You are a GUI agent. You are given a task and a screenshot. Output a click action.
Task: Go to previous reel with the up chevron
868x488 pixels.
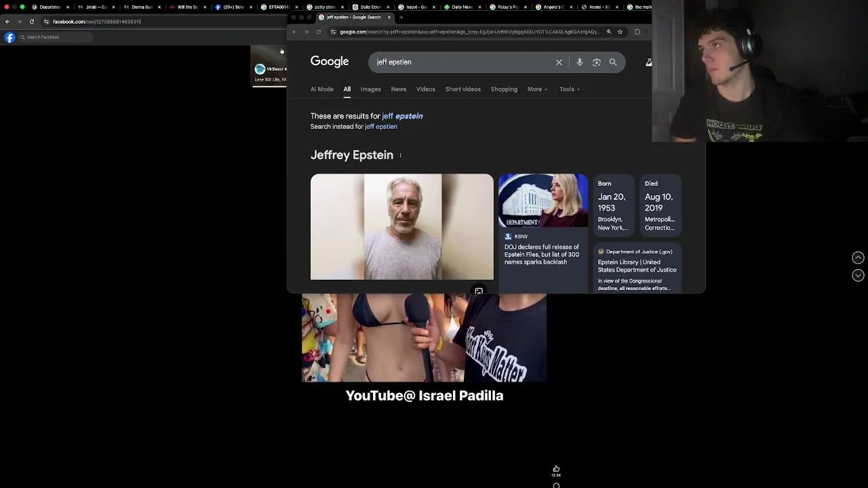click(858, 258)
